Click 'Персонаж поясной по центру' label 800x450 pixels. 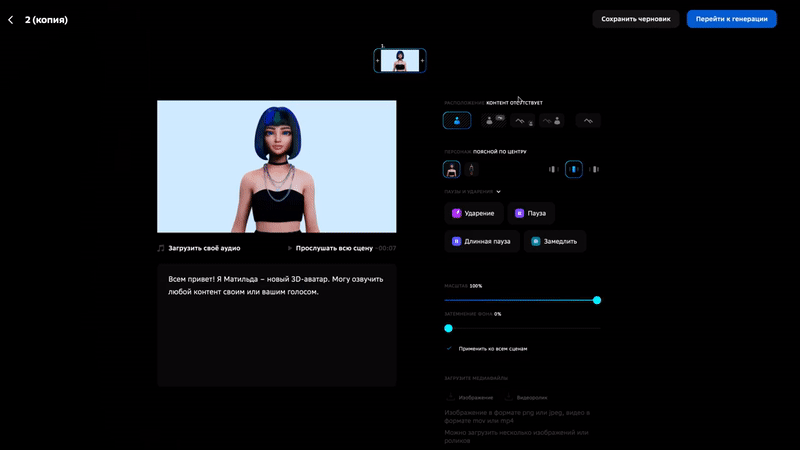(x=485, y=152)
